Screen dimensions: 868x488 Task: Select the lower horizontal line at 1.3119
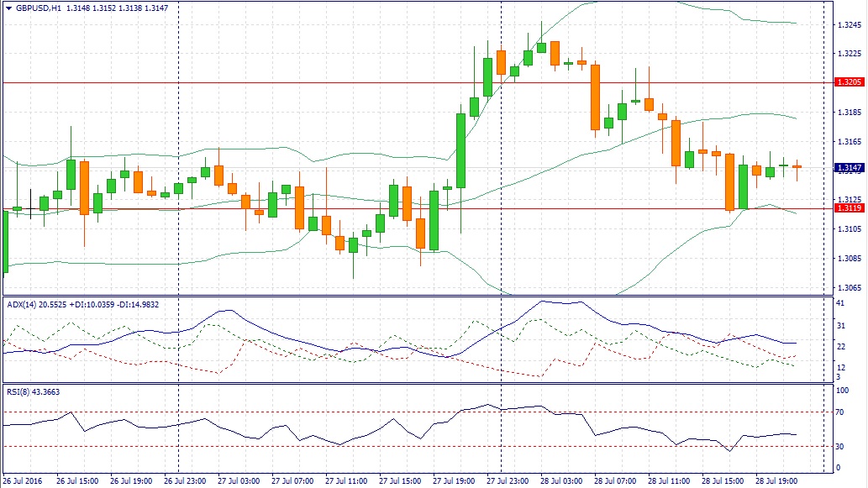pos(416,208)
